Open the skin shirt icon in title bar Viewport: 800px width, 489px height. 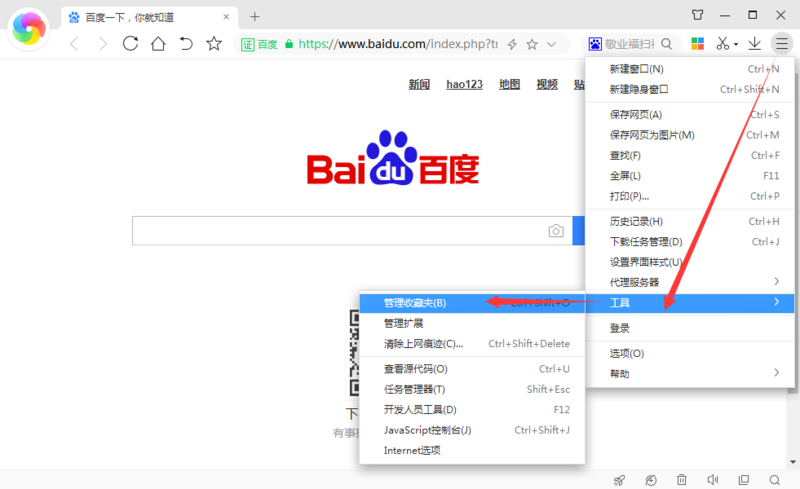pos(697,15)
